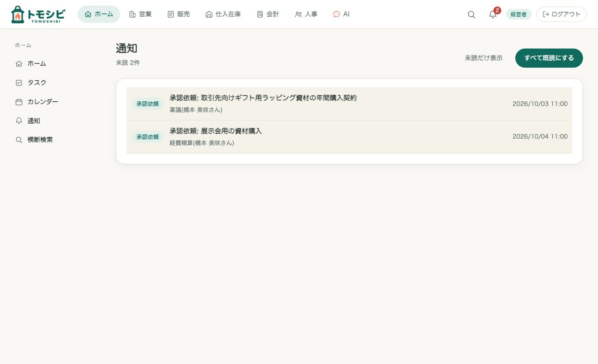Open the 人事 tab
Viewport: 598px width, 364px height.
[x=306, y=14]
